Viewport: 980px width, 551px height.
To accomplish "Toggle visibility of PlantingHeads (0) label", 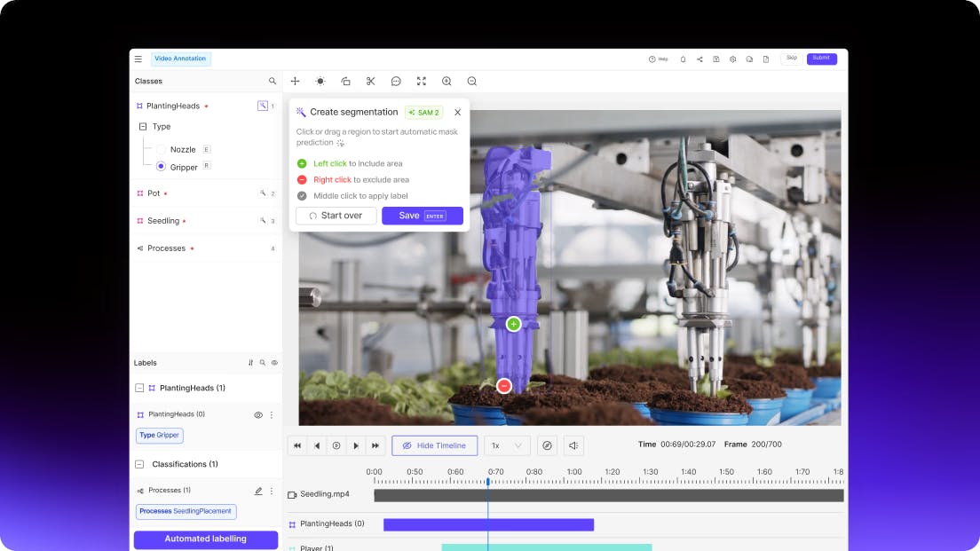I will pyautogui.click(x=258, y=414).
